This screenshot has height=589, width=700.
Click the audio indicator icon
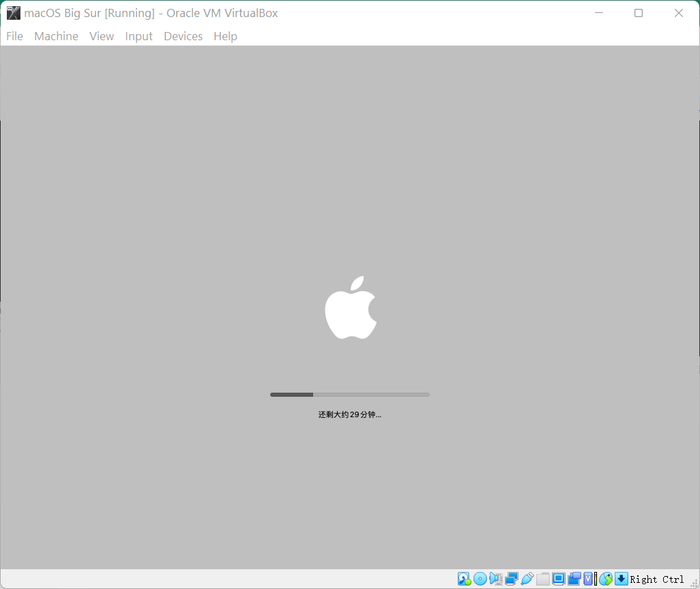(495, 579)
